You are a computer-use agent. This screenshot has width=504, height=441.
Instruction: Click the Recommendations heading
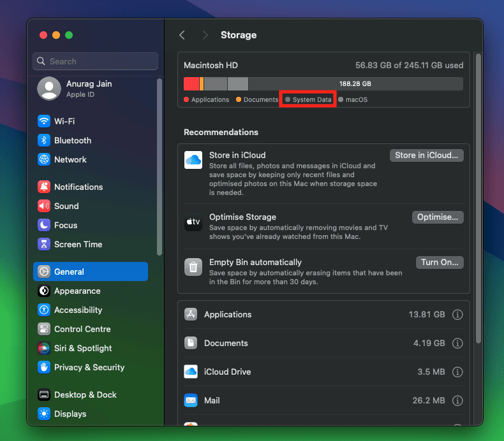point(221,133)
